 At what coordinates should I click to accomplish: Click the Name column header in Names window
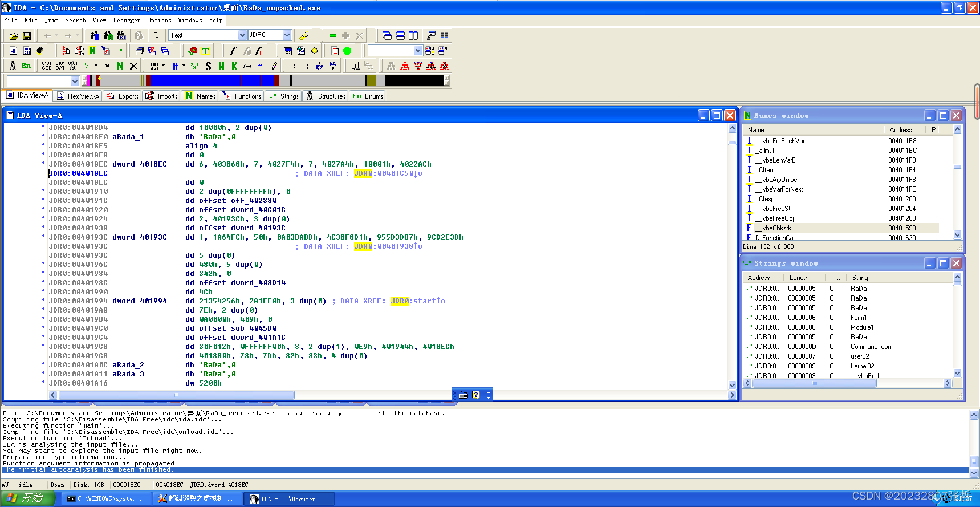click(x=814, y=130)
